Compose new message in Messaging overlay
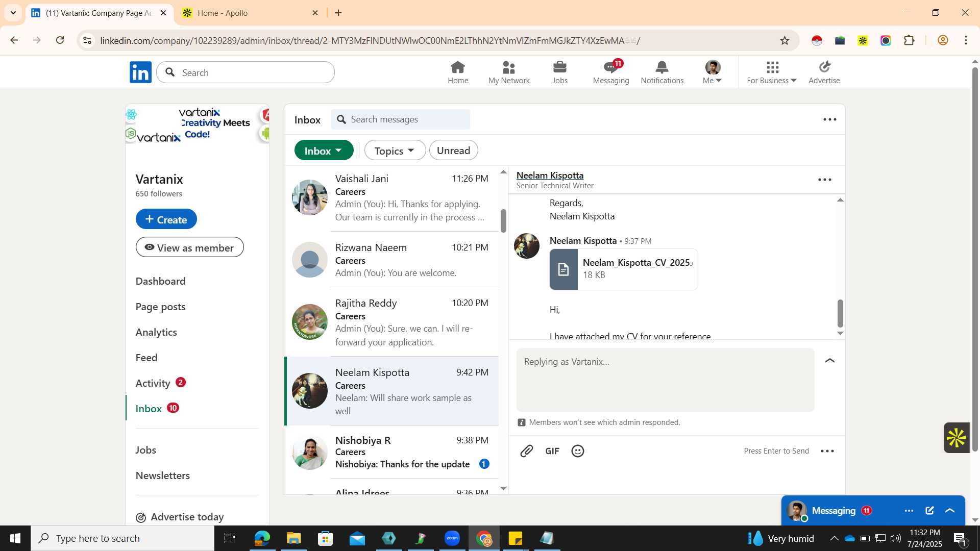The height and width of the screenshot is (551, 980). (x=929, y=511)
